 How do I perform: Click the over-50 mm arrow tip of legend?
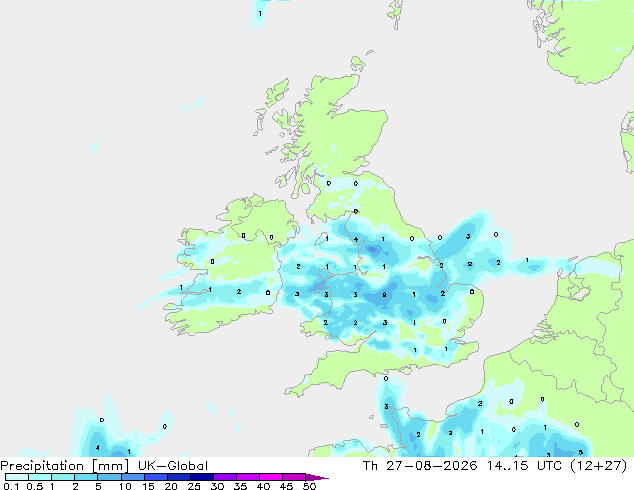pyautogui.click(x=317, y=477)
